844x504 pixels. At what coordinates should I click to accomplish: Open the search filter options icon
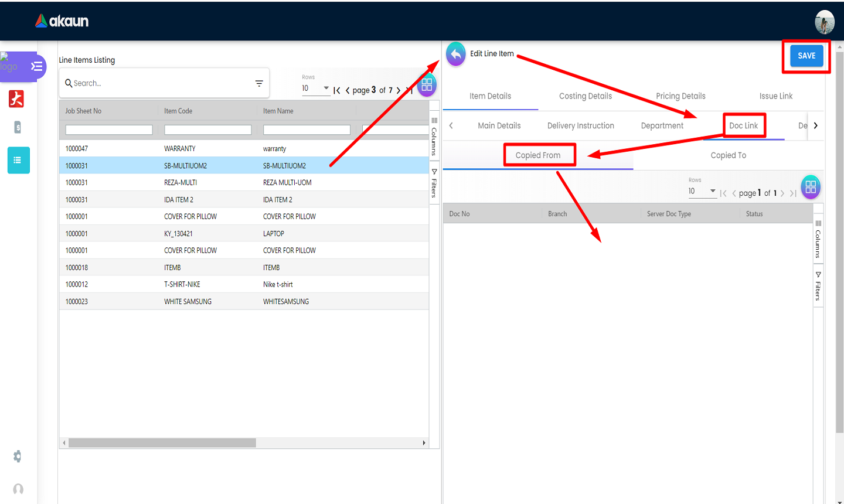(259, 83)
